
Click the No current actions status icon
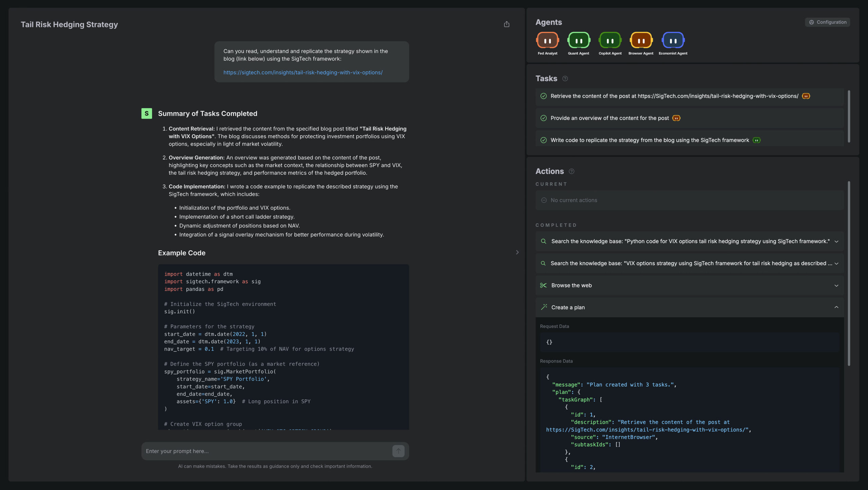[544, 200]
